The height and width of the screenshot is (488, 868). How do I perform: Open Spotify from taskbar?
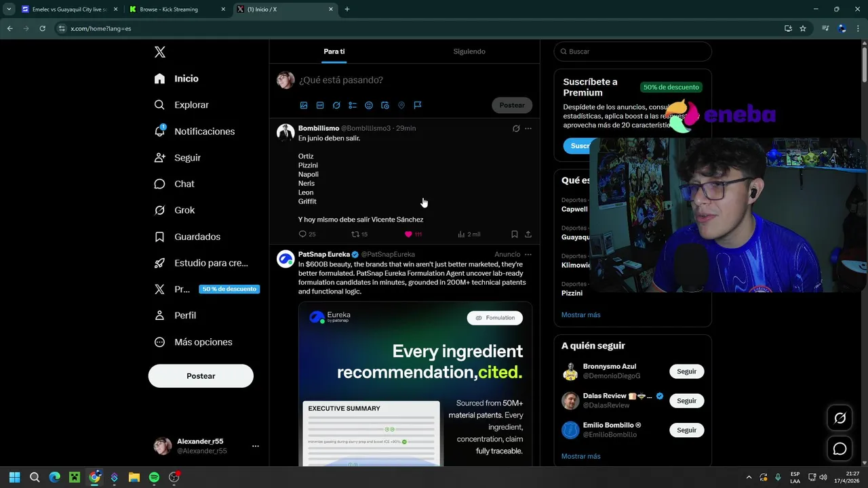[x=154, y=477]
